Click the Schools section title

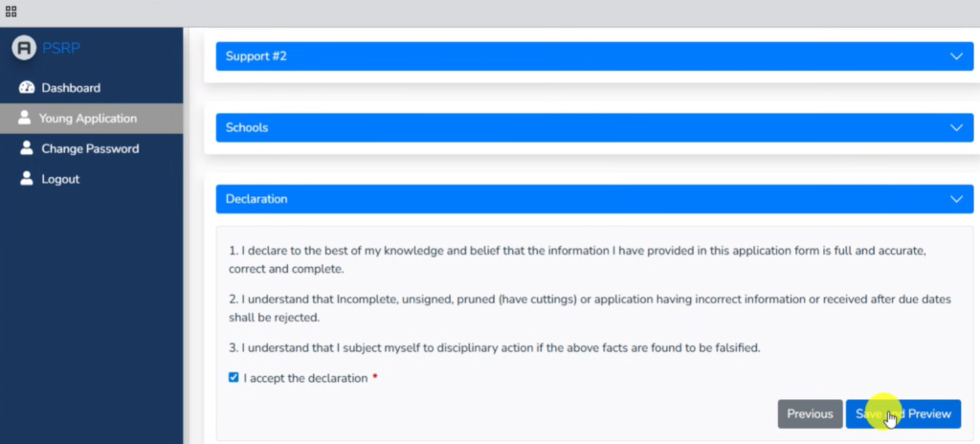coord(247,127)
